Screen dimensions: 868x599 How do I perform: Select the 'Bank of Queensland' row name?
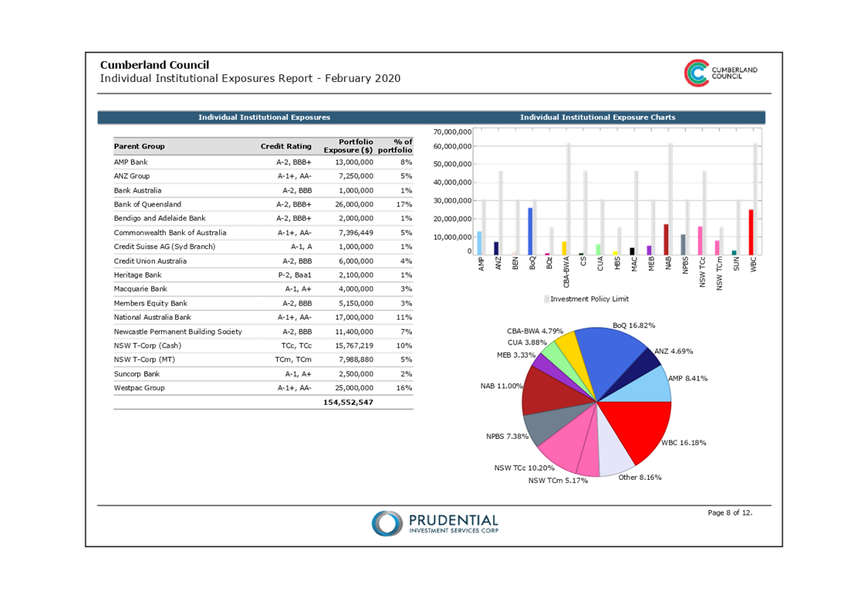click(x=147, y=204)
